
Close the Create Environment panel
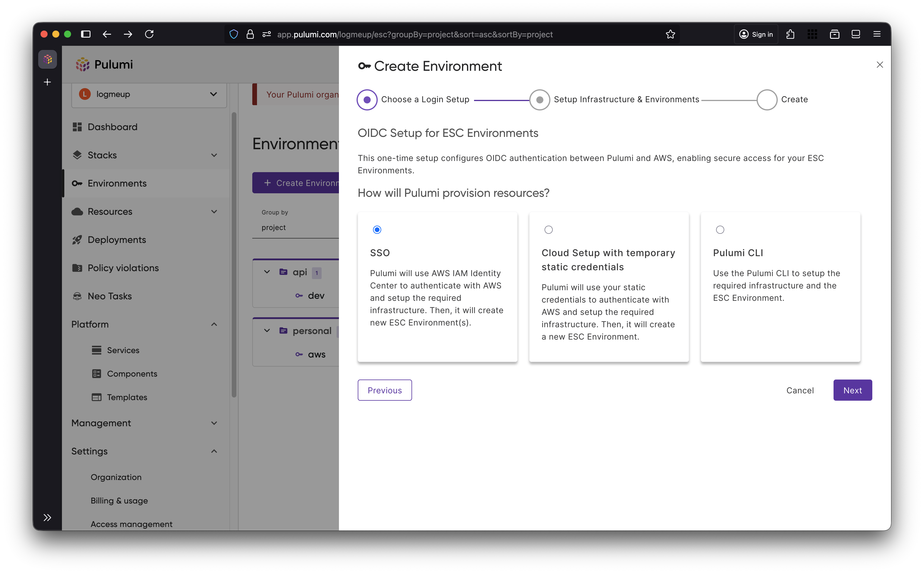880,65
